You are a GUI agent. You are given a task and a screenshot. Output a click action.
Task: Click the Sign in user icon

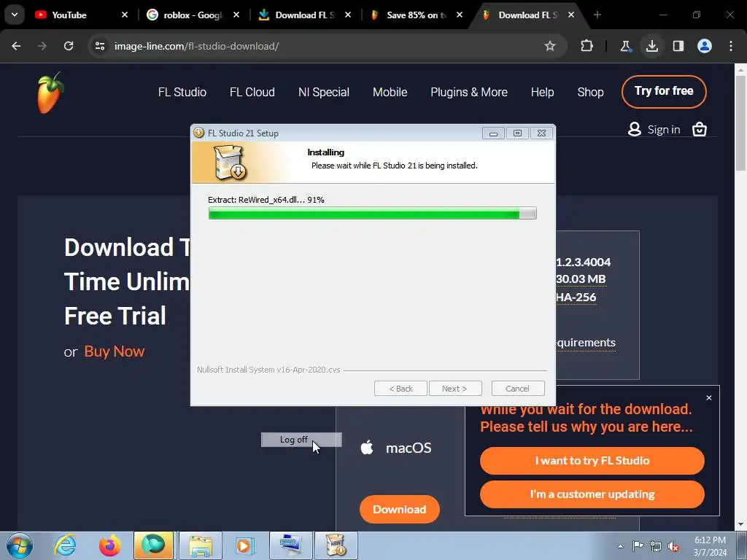click(634, 129)
